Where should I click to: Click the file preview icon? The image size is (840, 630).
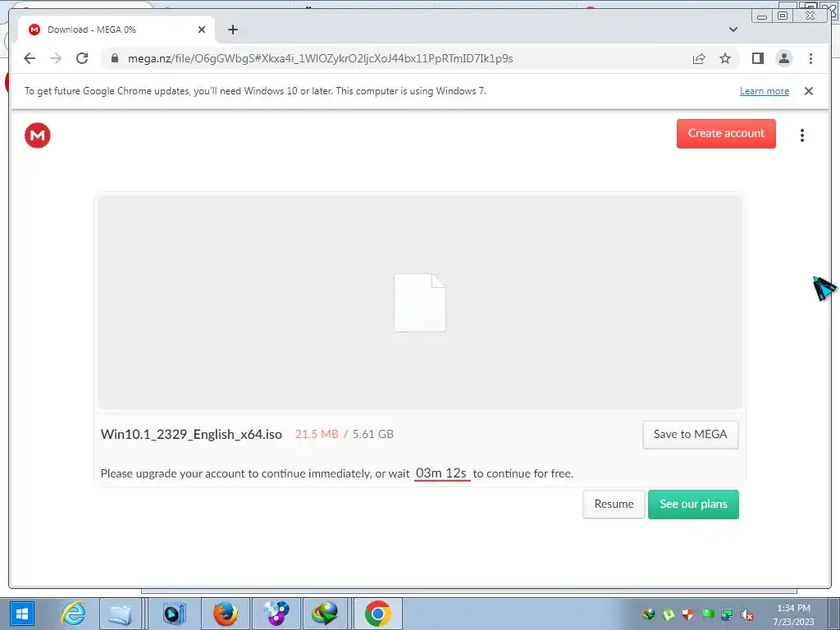pyautogui.click(x=420, y=302)
